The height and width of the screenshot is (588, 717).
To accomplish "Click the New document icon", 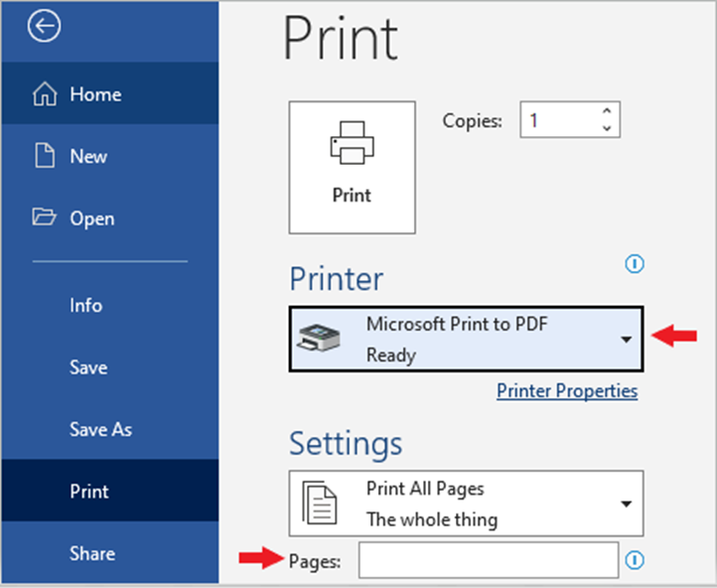I will pos(45,156).
